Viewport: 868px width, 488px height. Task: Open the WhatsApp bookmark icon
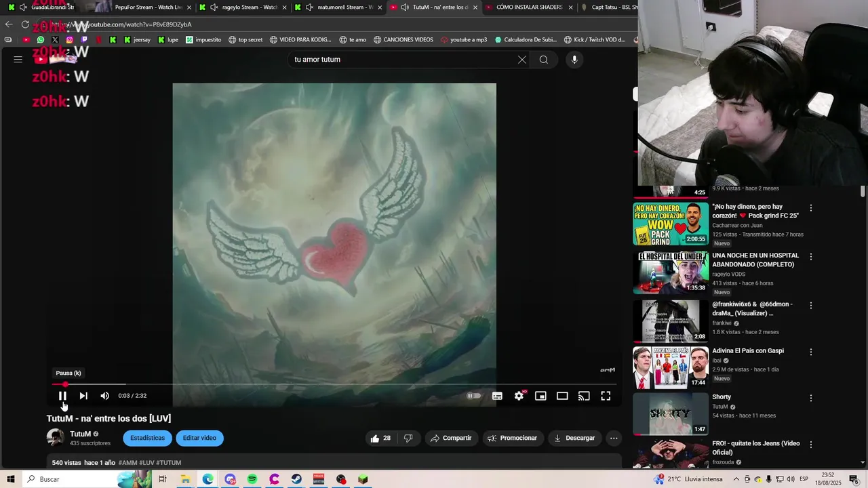click(41, 40)
